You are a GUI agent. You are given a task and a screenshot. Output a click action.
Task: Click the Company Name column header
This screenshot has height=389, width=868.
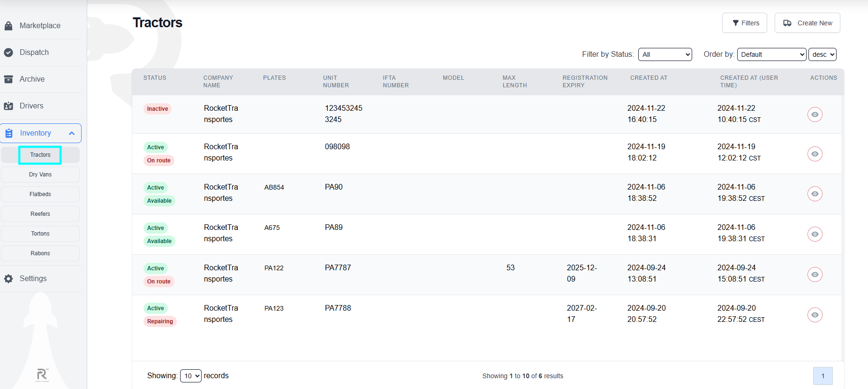[x=218, y=82]
